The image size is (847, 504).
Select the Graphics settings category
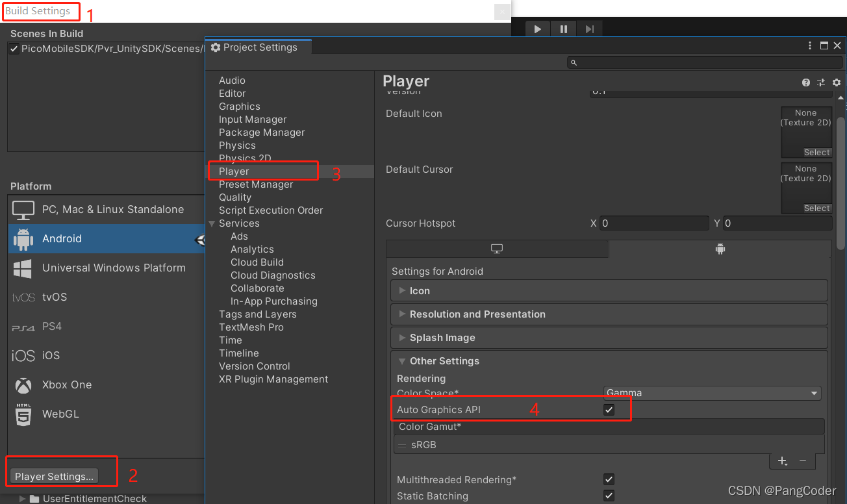(239, 107)
